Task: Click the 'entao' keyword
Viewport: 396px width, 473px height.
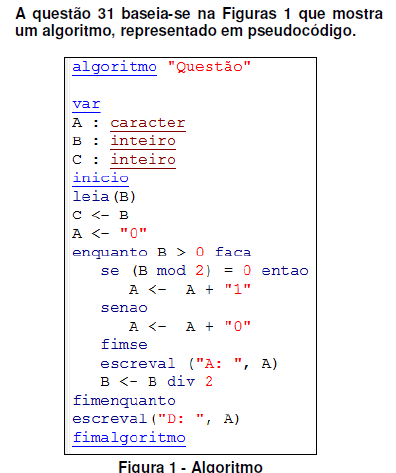Action: pyautogui.click(x=285, y=271)
